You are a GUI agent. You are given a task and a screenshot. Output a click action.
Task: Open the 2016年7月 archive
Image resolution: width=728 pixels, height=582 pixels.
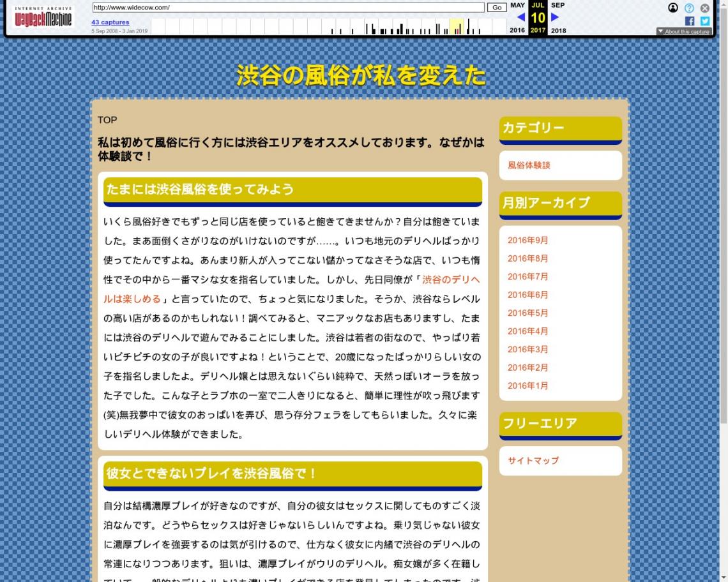pos(528,276)
